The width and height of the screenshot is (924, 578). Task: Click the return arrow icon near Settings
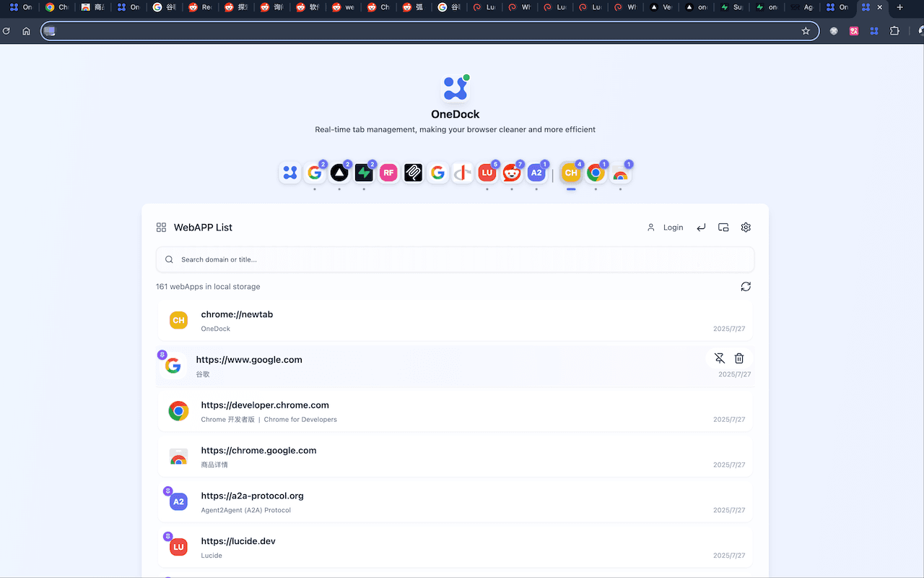pyautogui.click(x=701, y=227)
